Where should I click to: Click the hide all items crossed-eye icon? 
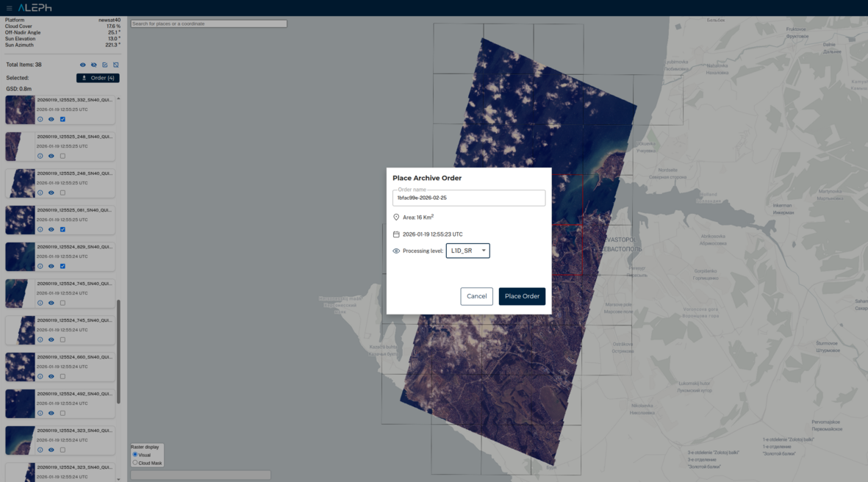(x=94, y=65)
